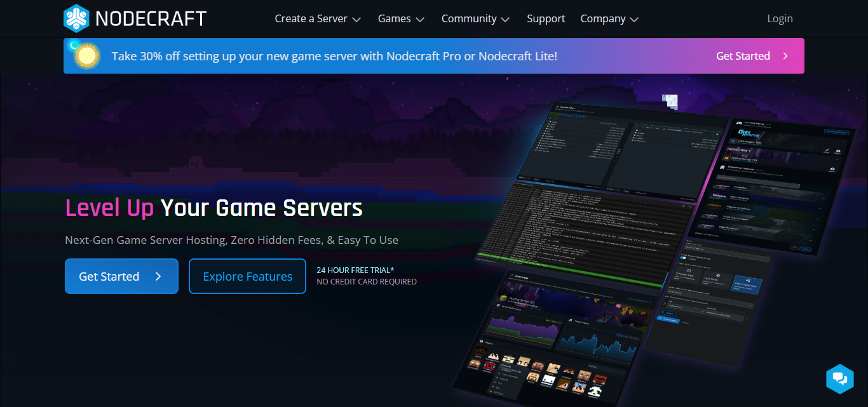
Task: Click the 30% off promo banner text
Action: tap(334, 56)
